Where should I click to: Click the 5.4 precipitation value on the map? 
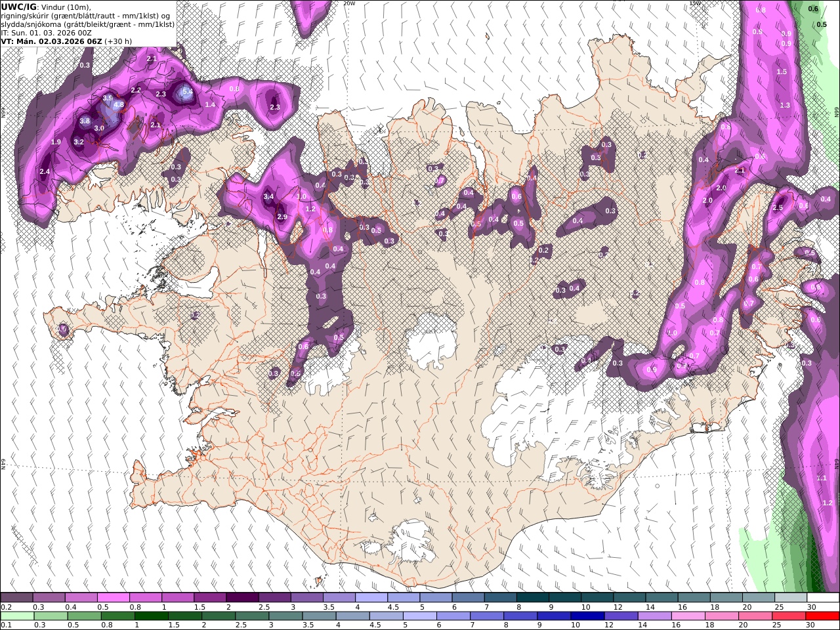(x=188, y=92)
